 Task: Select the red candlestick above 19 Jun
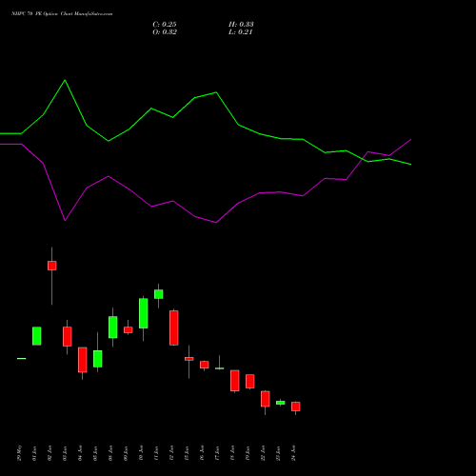[250, 381]
